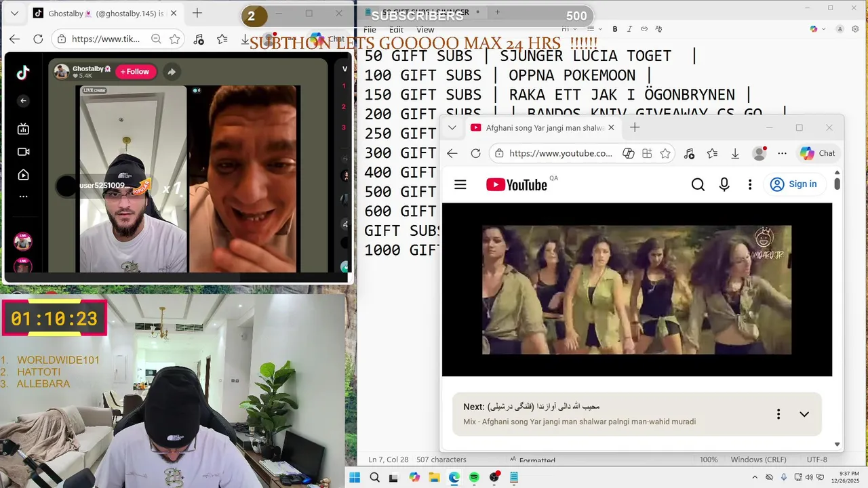Refresh the TikTok page

tap(38, 39)
